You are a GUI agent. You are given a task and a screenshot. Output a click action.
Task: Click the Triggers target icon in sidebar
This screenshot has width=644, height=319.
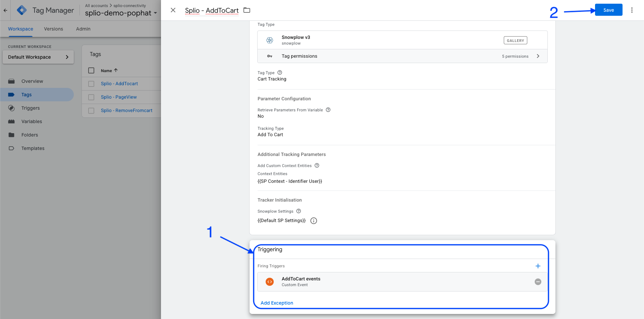point(11,108)
